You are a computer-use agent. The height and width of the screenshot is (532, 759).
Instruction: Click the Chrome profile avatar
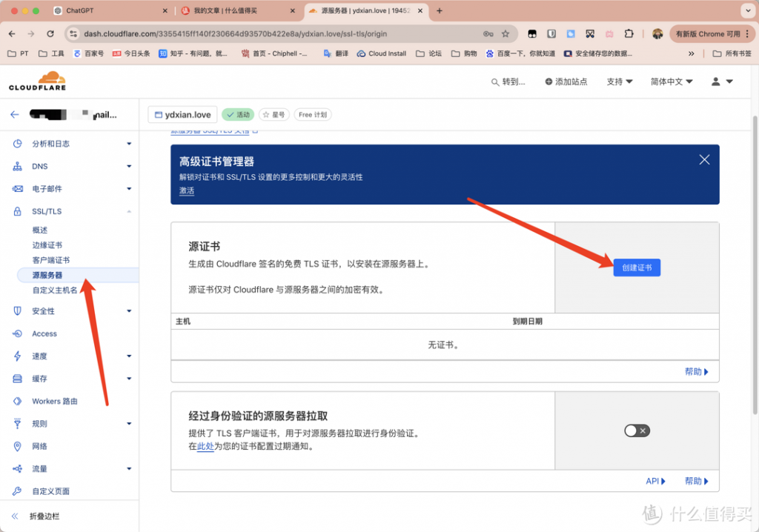coord(658,33)
